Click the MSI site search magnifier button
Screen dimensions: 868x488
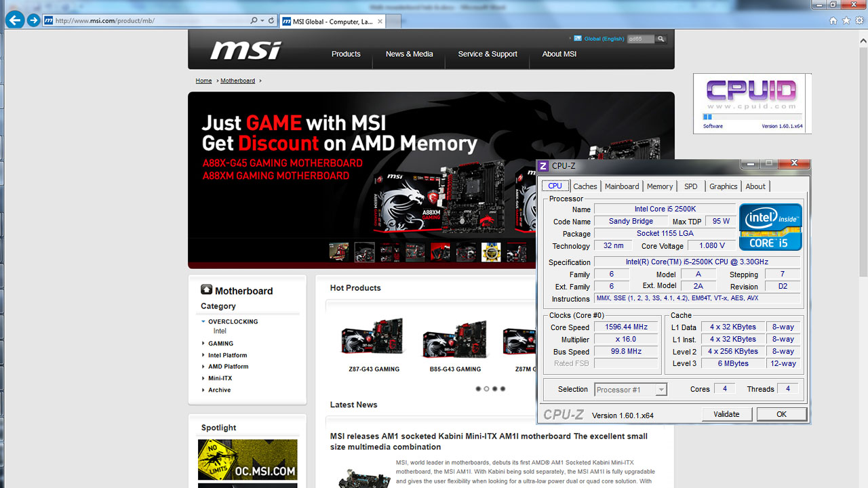click(x=661, y=39)
